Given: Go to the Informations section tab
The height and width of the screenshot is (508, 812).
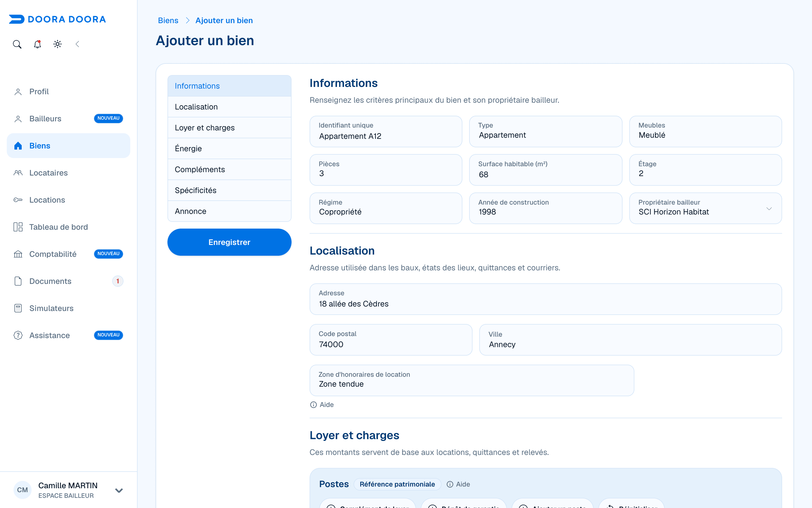Looking at the screenshot, I should (x=229, y=86).
